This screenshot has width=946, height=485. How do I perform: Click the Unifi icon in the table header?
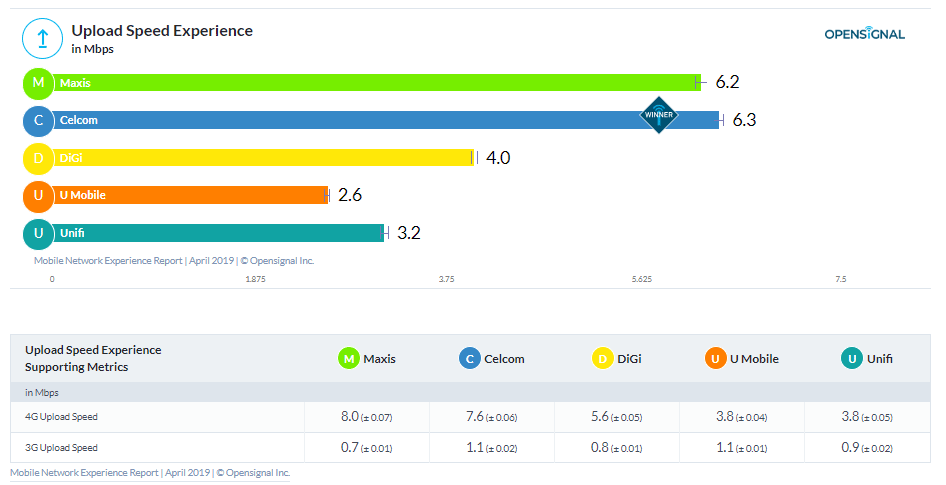(852, 358)
